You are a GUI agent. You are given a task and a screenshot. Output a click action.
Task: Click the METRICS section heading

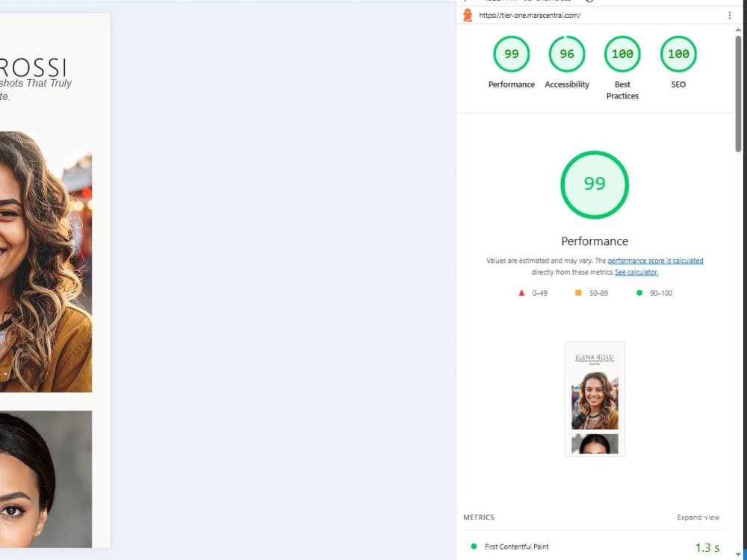[x=479, y=517]
